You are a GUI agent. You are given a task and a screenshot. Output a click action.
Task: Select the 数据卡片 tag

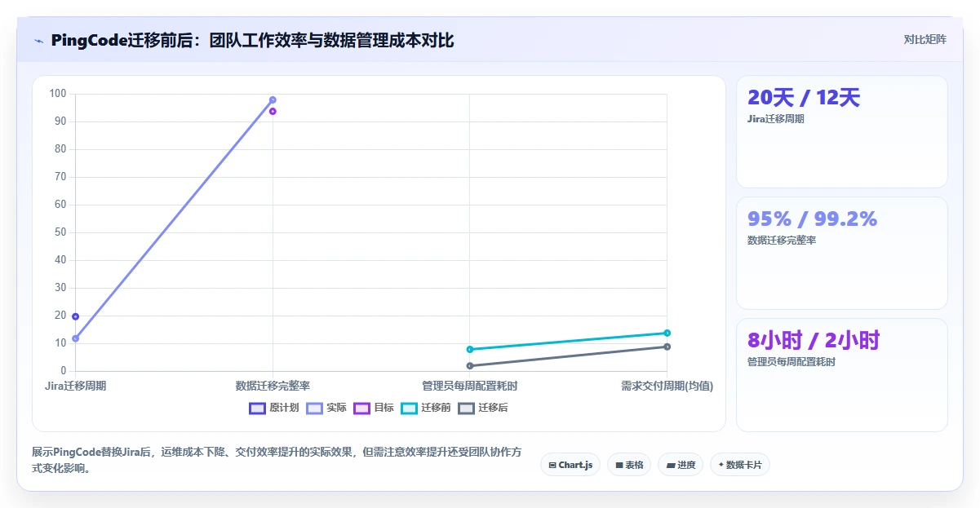coord(740,465)
